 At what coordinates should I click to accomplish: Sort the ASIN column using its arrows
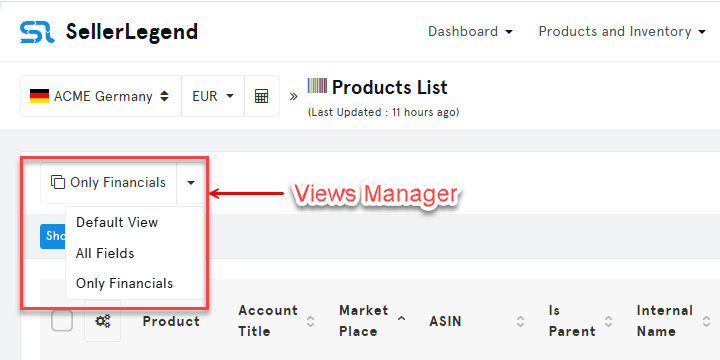(x=520, y=321)
